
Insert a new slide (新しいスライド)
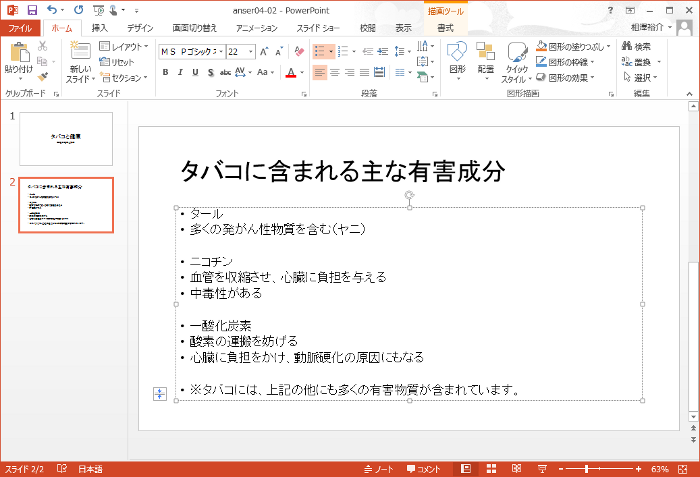(x=80, y=62)
